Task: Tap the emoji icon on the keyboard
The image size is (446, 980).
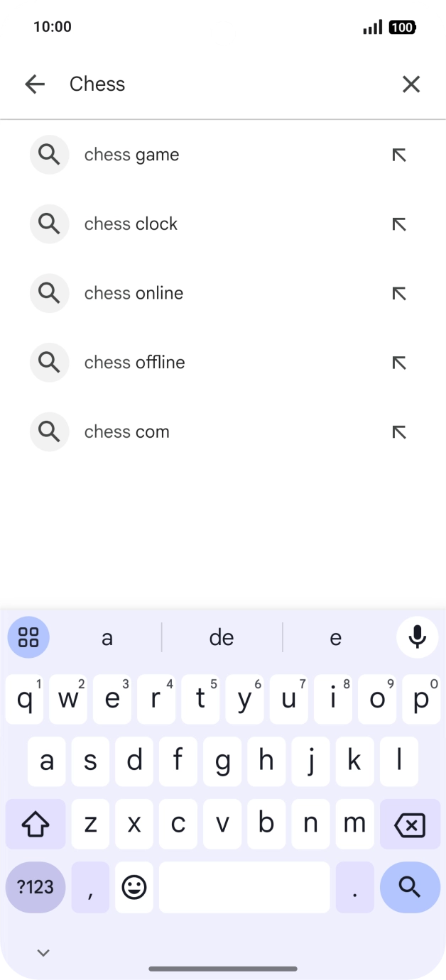Action: 134,887
